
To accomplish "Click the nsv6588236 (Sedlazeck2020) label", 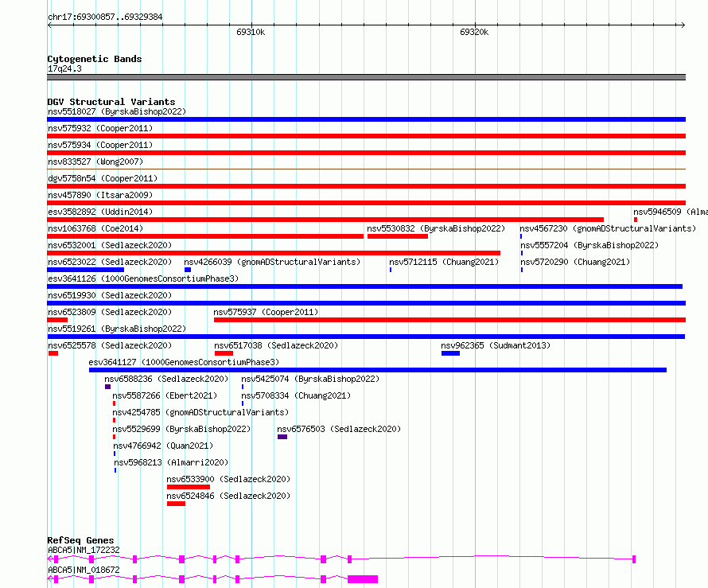I will (x=166, y=379).
